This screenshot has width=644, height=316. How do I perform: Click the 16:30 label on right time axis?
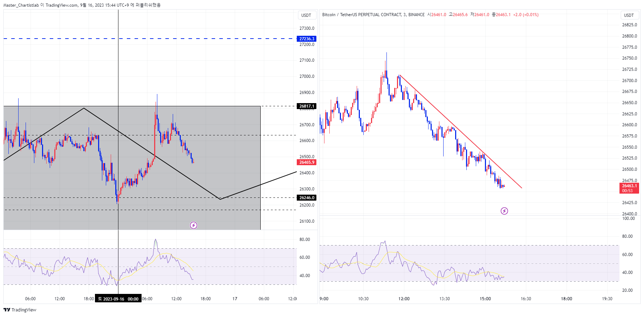526,299
